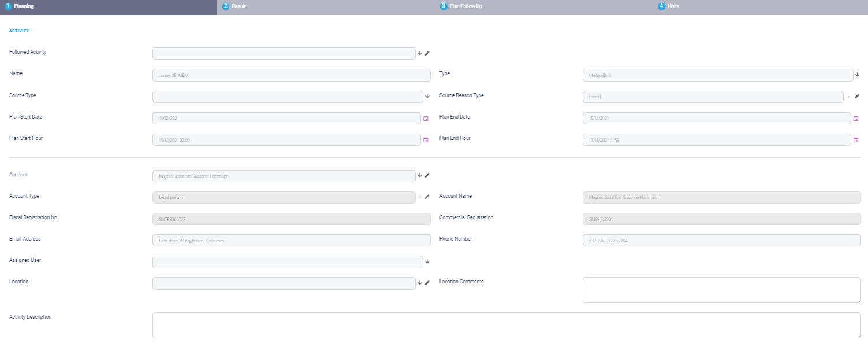Screen dimensions: 868x347
Task: Open the Plan Start Date calendar picker
Action: tap(426, 118)
